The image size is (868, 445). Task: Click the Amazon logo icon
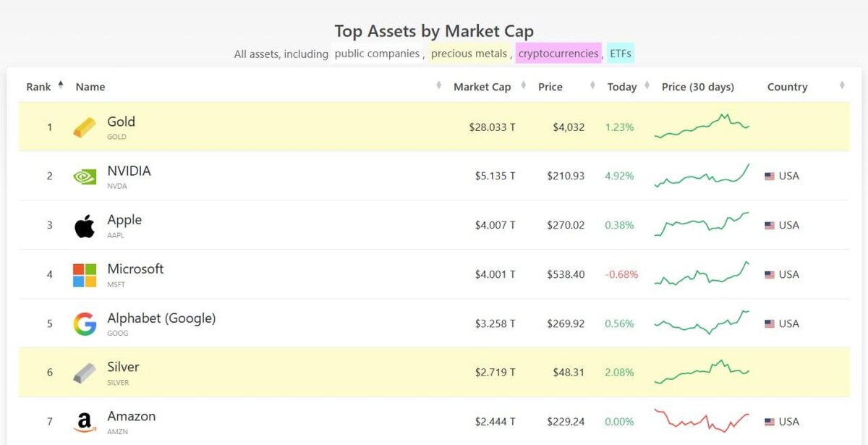pyautogui.click(x=85, y=422)
